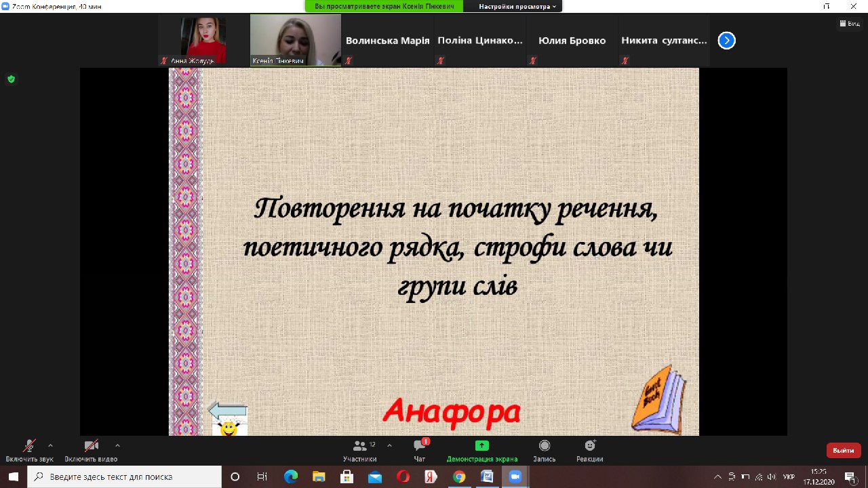
Task: Expand the arrow next to Participants
Action: [x=389, y=445]
